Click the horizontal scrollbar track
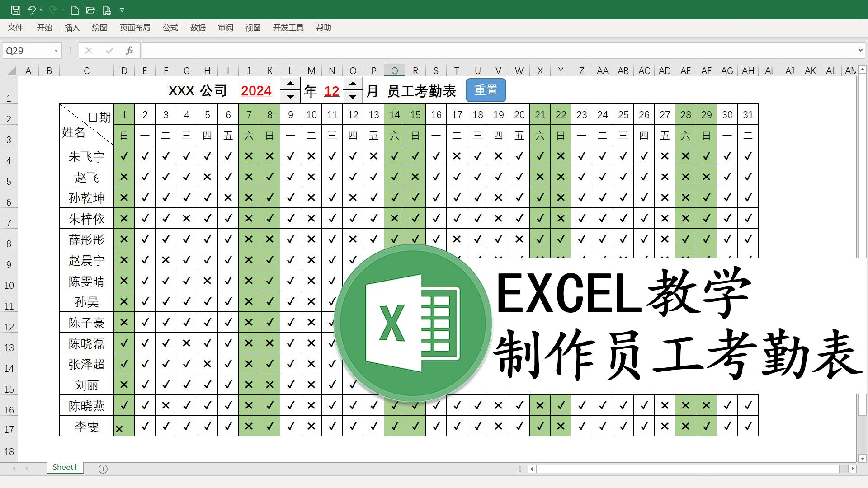 (692, 469)
